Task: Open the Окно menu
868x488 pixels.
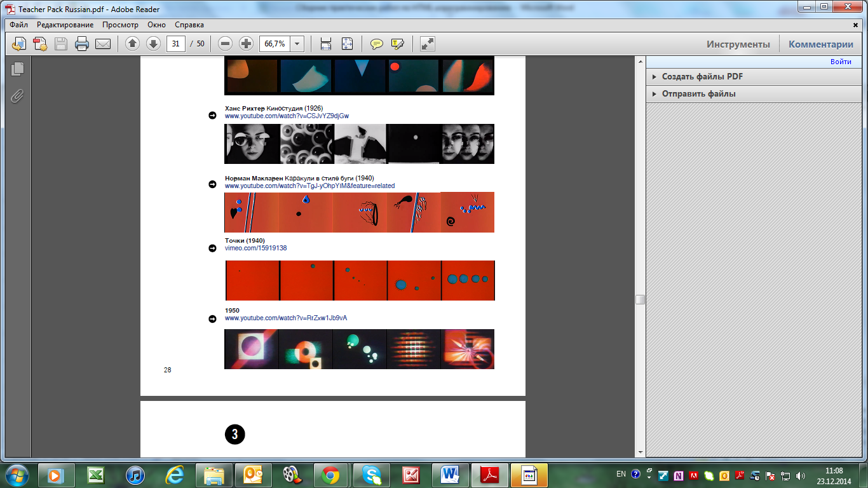Action: [x=156, y=25]
